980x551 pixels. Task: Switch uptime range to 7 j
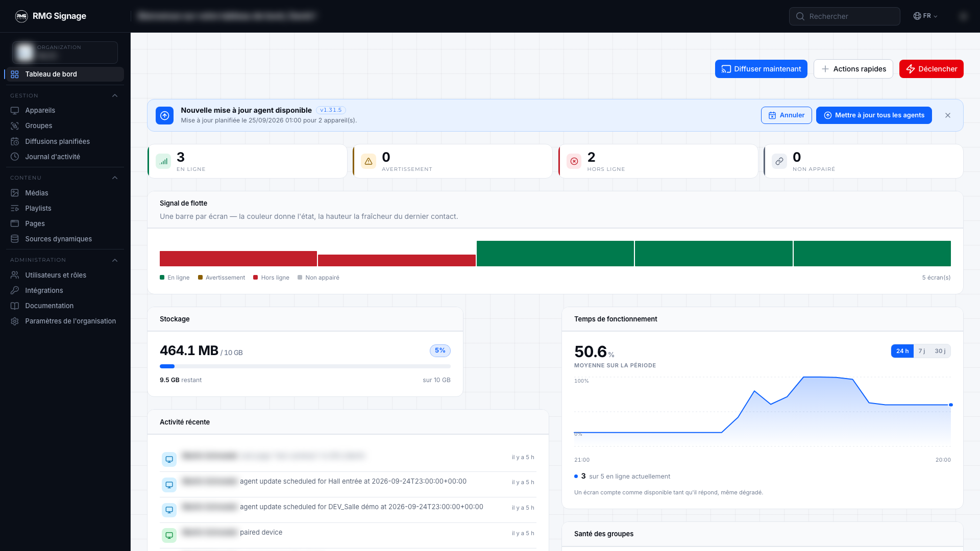pos(922,351)
